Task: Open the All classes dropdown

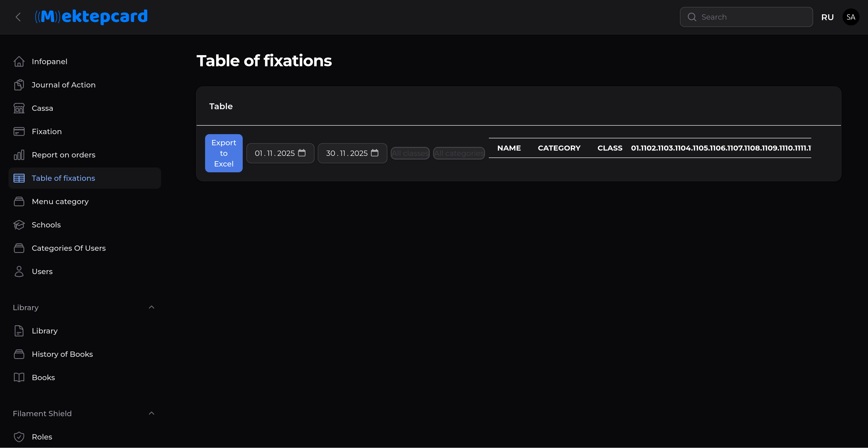Action: pyautogui.click(x=410, y=153)
